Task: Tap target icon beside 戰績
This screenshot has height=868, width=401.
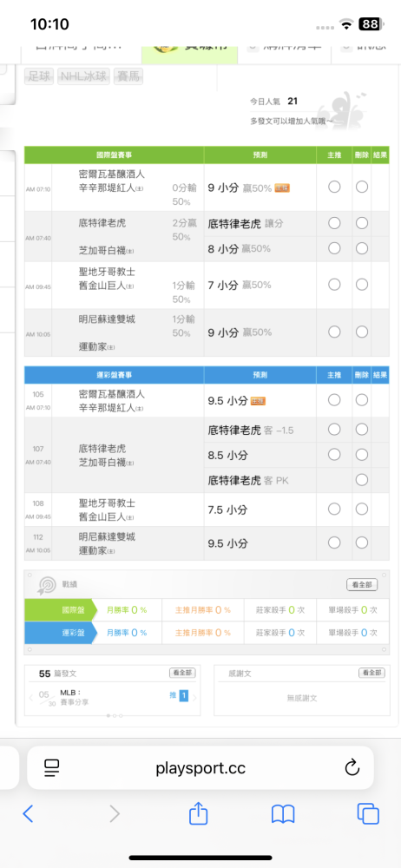Action: tap(47, 586)
